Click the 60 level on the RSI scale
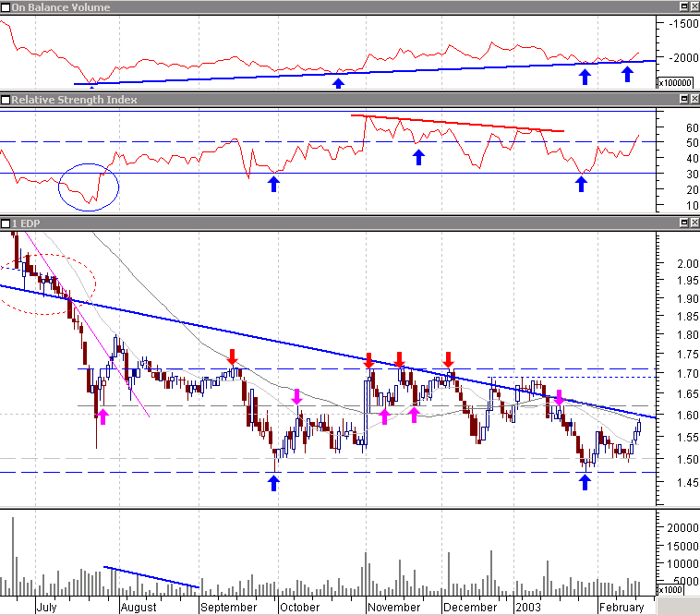 coord(693,128)
